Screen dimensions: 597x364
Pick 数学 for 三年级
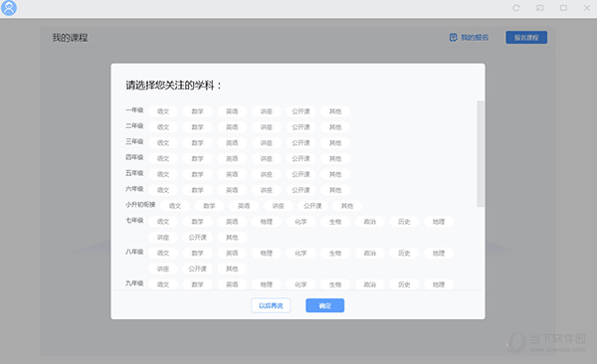197,143
